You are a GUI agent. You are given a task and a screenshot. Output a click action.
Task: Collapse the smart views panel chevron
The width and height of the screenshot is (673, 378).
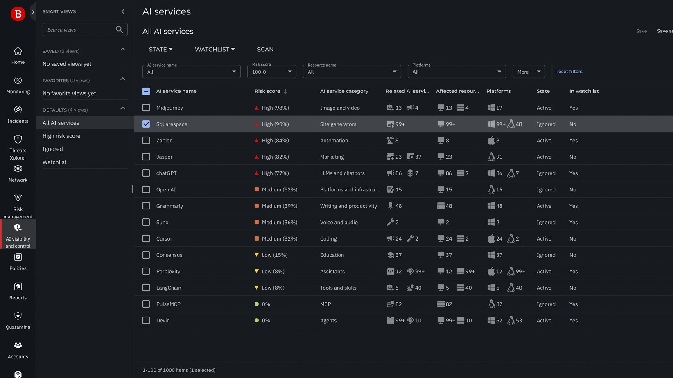pos(123,12)
